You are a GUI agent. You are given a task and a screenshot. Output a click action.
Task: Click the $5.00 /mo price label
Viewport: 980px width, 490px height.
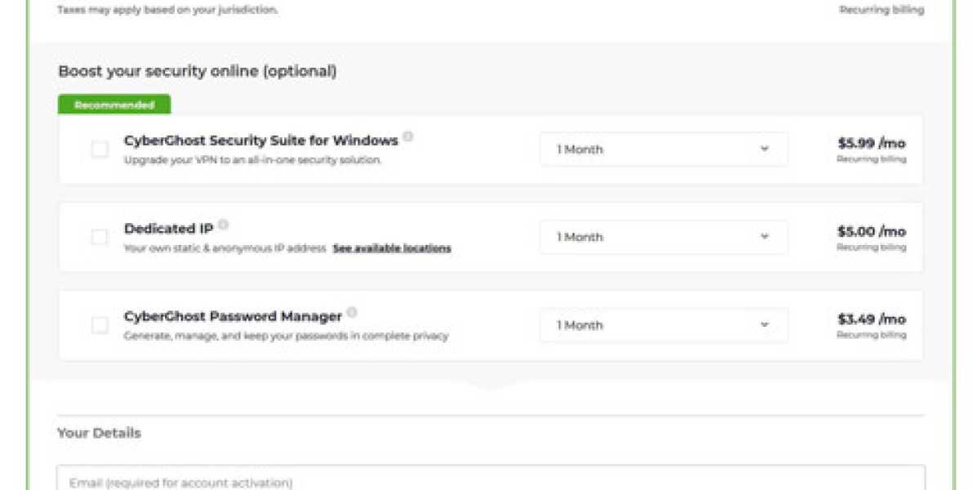pyautogui.click(x=871, y=231)
